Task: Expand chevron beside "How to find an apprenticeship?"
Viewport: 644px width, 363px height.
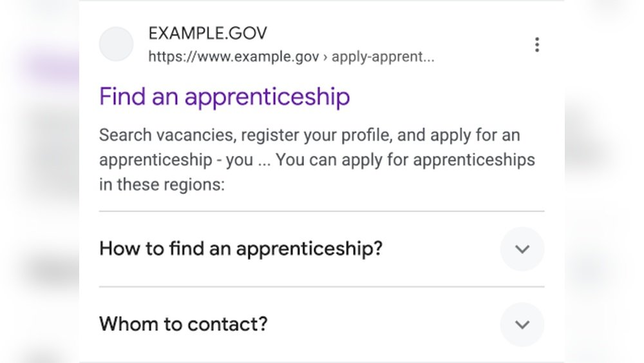Action: [522, 249]
